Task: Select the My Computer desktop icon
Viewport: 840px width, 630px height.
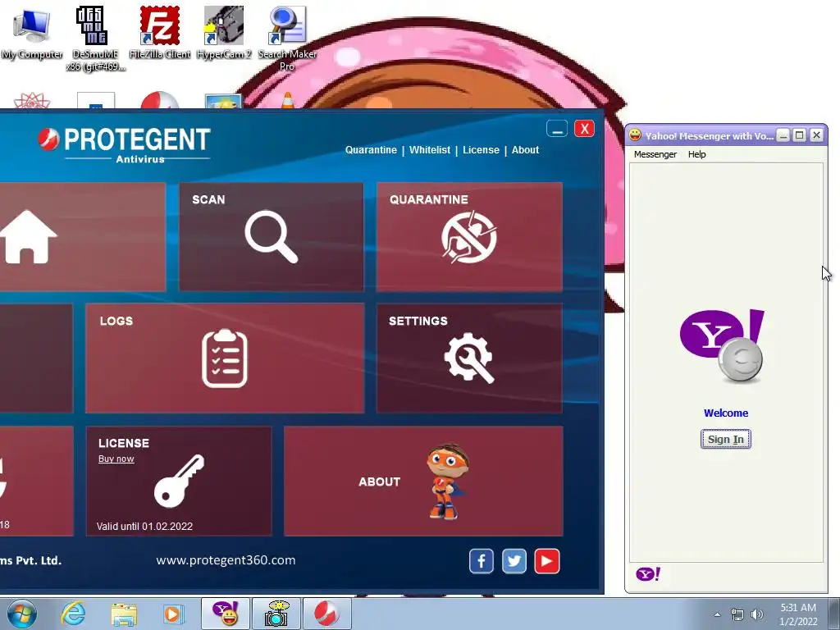Action: pyautogui.click(x=32, y=33)
